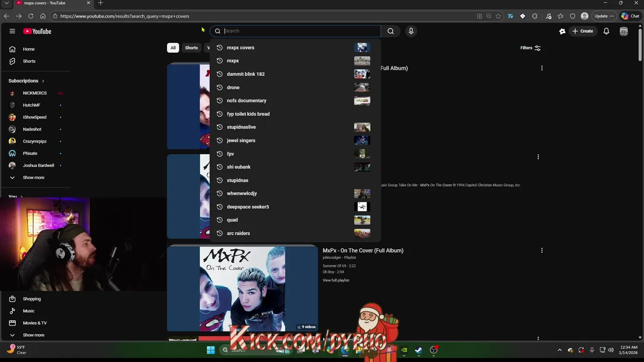Open Phixate channel subscription
The image size is (644, 362).
tap(35, 153)
